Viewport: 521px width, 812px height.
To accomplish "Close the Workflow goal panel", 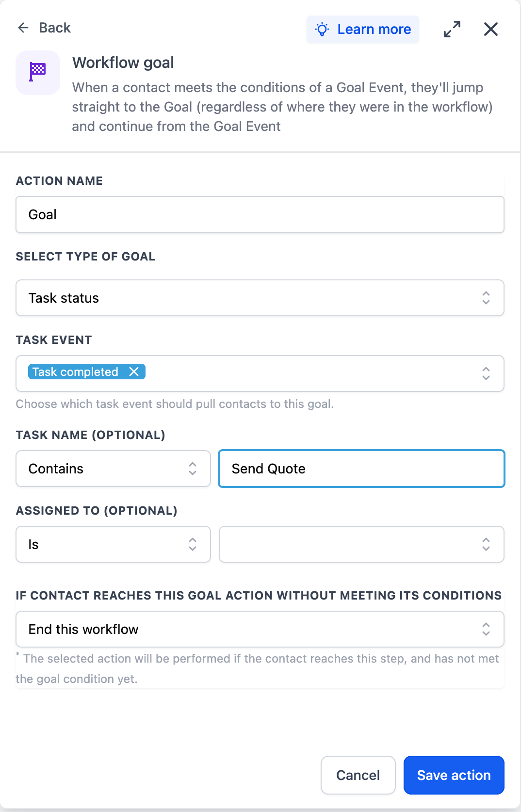I will tap(491, 29).
